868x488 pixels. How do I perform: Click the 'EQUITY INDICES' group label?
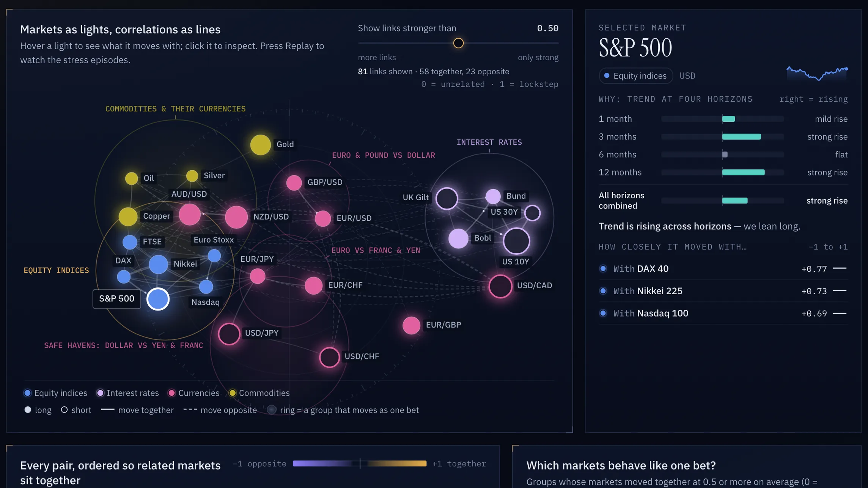(56, 270)
